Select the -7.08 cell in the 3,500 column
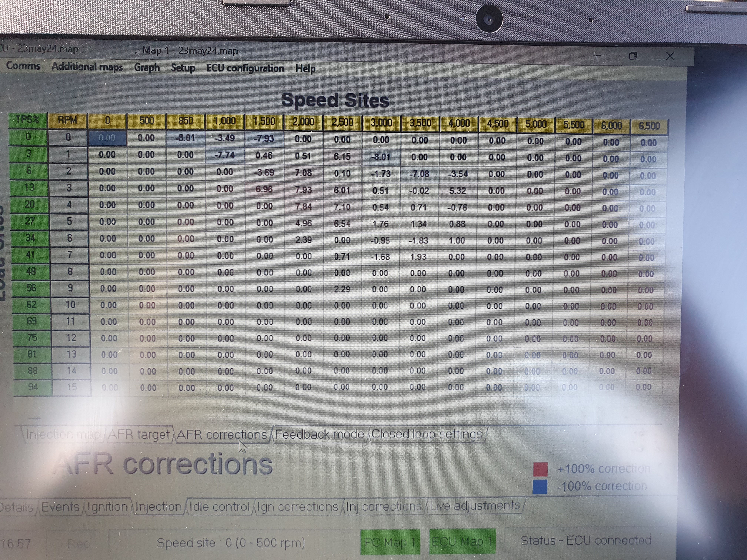The height and width of the screenshot is (560, 747). (419, 174)
